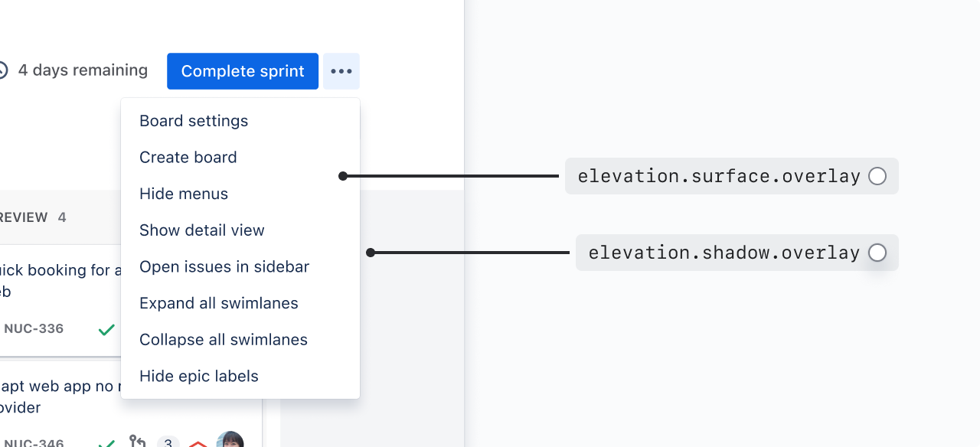This screenshot has height=447, width=980.
Task: Click the clock icon beside days remaining
Action: [2, 70]
